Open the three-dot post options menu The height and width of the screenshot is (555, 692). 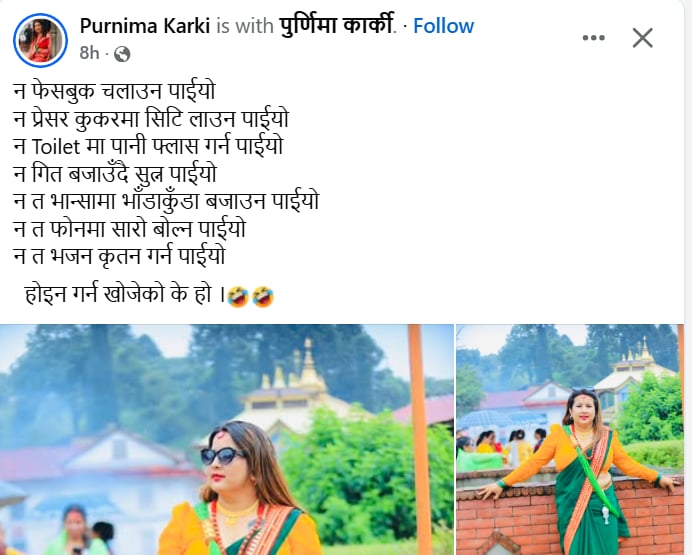click(593, 38)
